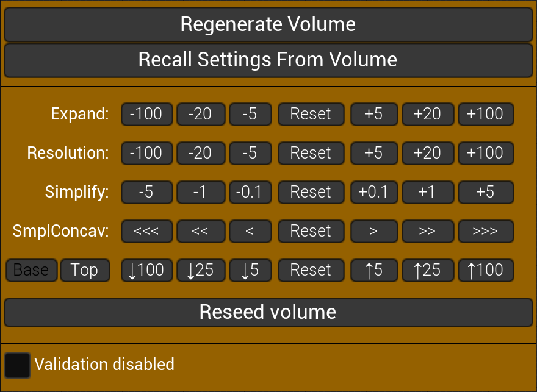
Task: Click the Reseed volume button
Action: coord(268,312)
